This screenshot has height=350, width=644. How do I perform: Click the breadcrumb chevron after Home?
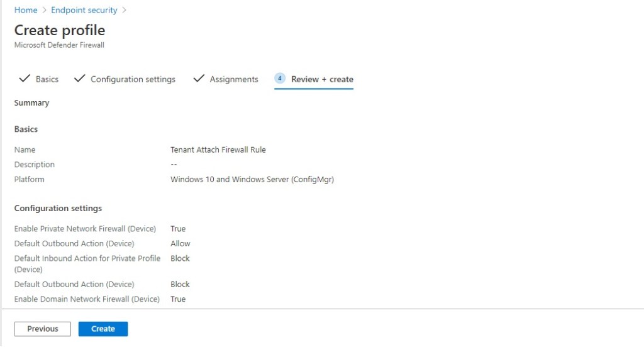point(45,10)
